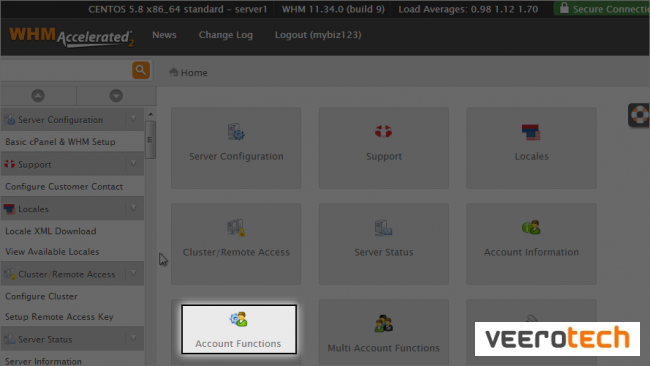Click the WHM Accelerated logo
Viewport: 650px width, 366px height.
tap(71, 37)
